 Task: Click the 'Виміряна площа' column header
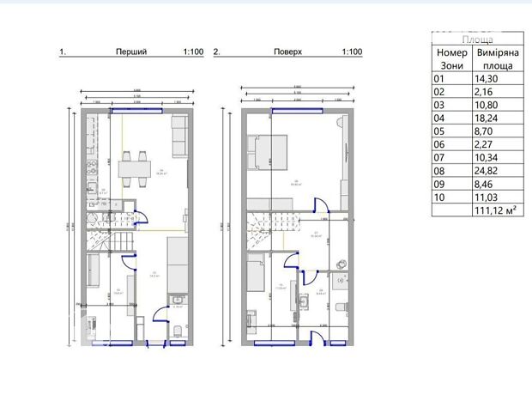tap(498, 58)
